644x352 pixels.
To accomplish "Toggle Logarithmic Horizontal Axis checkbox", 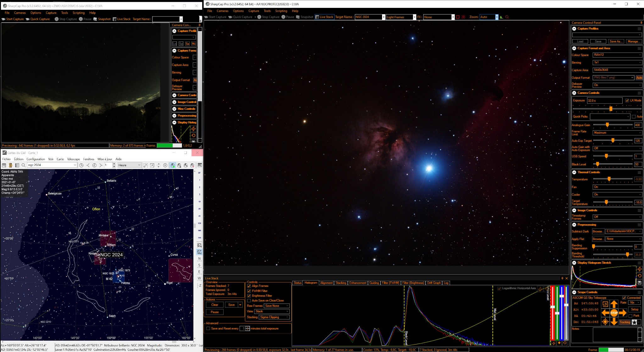I will point(499,288).
